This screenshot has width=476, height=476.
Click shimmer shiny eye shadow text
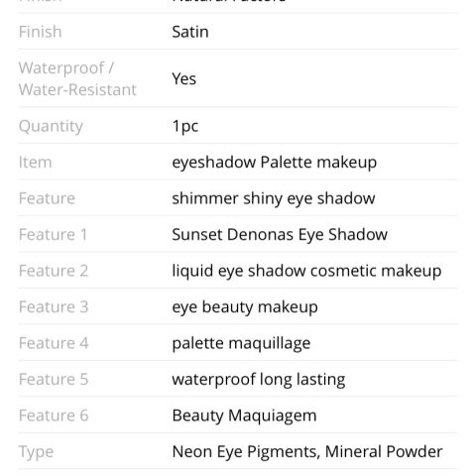coord(274,198)
